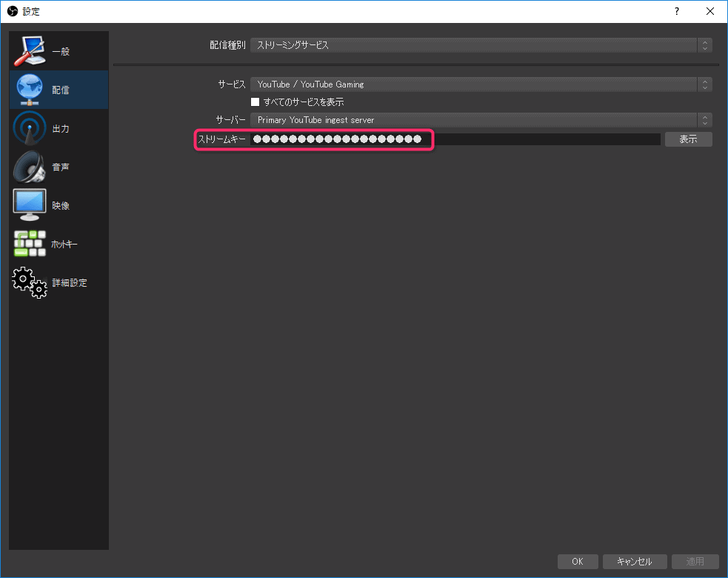Expand the 配信種別 stream type dropdown
The image size is (728, 578).
tap(481, 45)
